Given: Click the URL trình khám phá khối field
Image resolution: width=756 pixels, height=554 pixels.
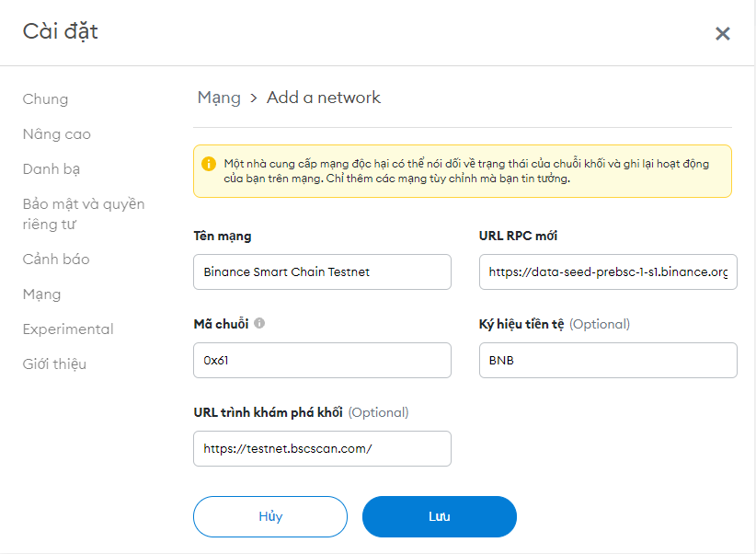Looking at the screenshot, I should (x=322, y=449).
